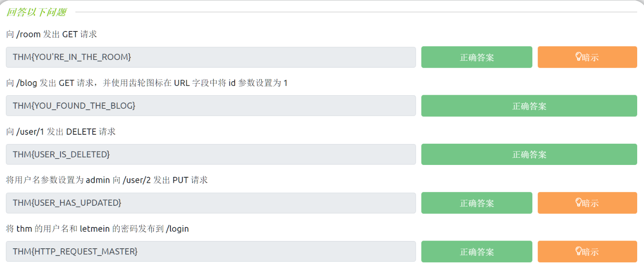This screenshot has height=264, width=644.
Task: Click the lightbulb hint icon for /login question
Action: [x=578, y=251]
